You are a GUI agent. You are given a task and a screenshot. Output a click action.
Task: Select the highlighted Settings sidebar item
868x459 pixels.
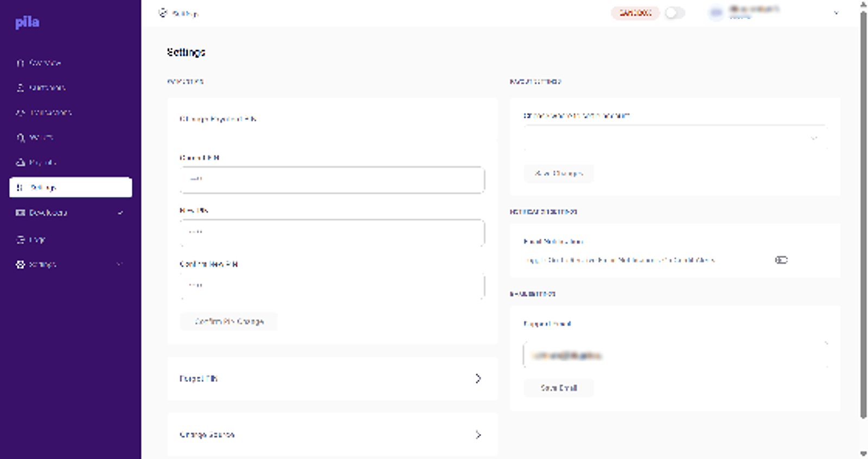click(x=71, y=187)
